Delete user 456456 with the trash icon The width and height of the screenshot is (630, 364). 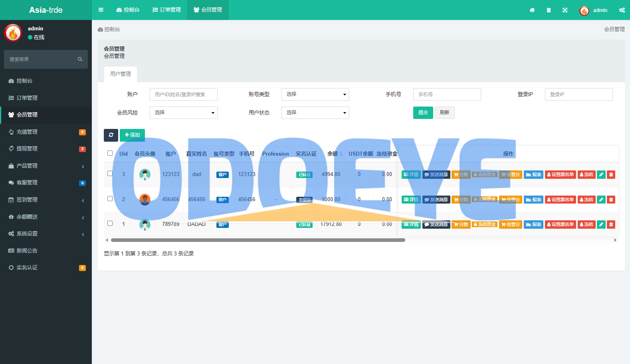tap(611, 200)
